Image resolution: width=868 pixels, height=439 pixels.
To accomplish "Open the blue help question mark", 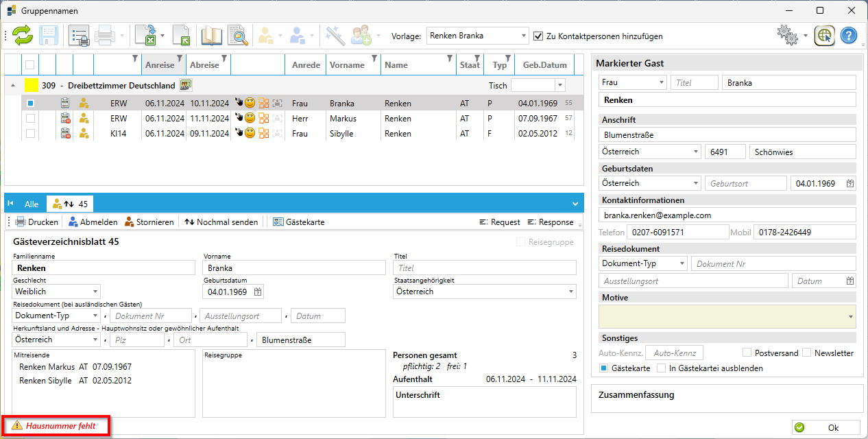I will coord(849,36).
